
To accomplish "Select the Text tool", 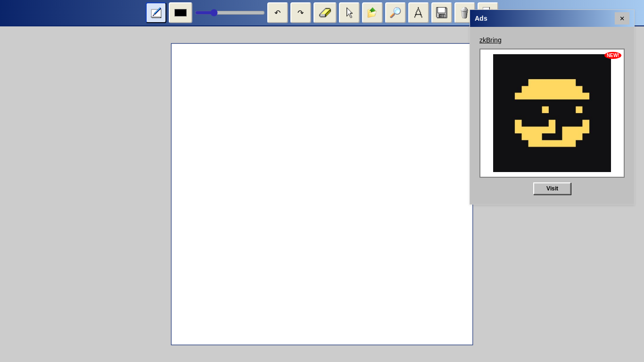I will (x=419, y=13).
